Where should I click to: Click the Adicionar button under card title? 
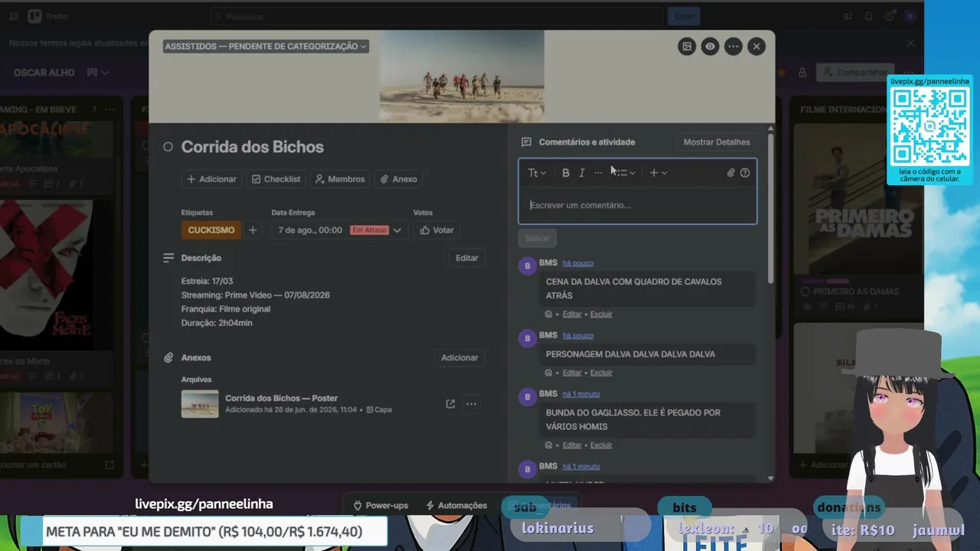[212, 179]
